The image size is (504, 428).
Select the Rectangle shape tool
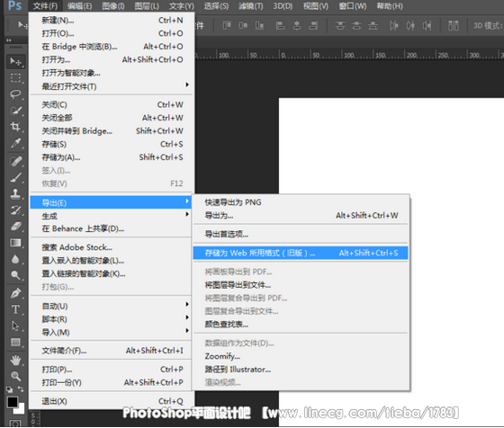[x=15, y=343]
